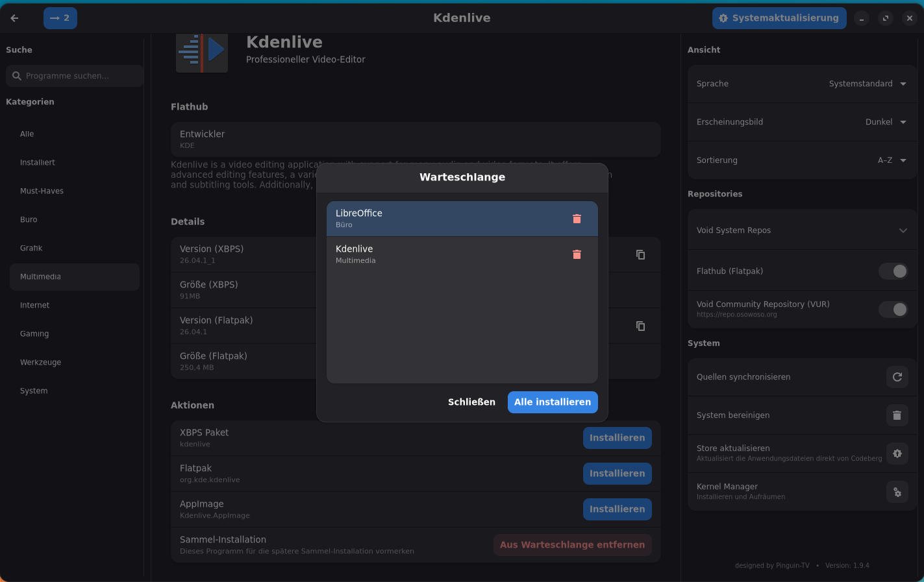Click the repo.osowoso.org URL text

click(736, 315)
